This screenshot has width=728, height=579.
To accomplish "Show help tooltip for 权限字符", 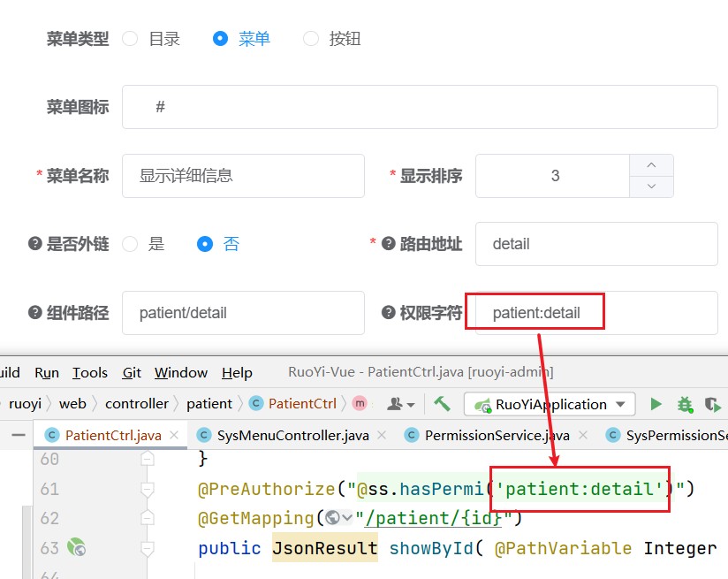I will tap(388, 312).
